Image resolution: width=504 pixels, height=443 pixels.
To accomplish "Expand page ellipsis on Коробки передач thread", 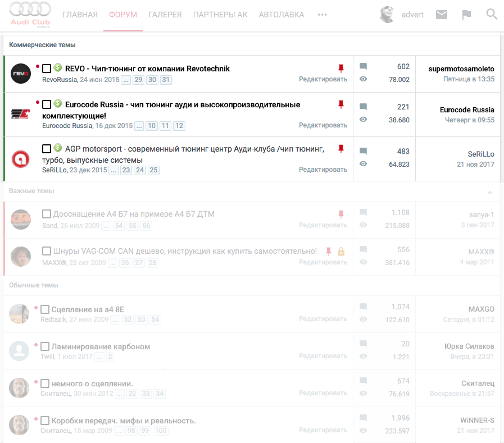I will 119,431.
